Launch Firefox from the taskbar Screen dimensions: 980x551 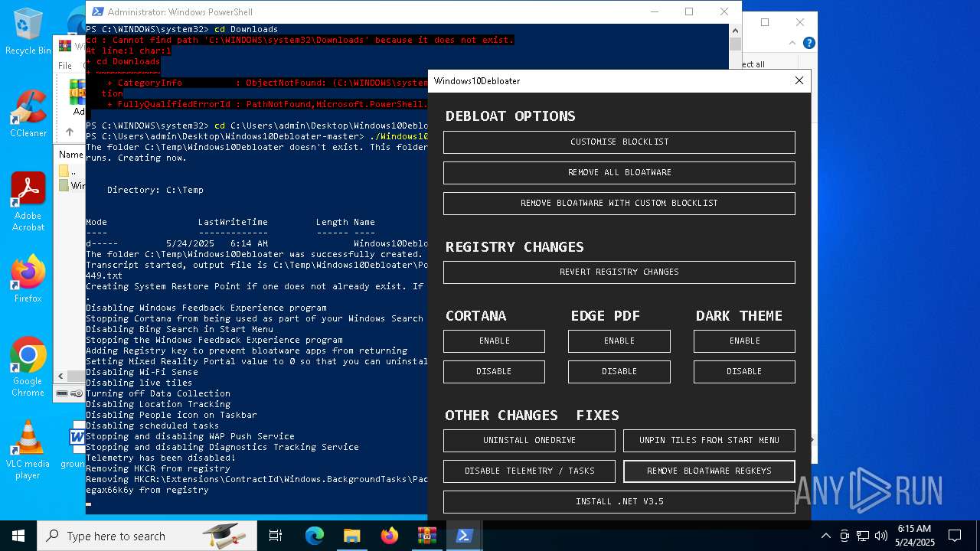coord(390,536)
